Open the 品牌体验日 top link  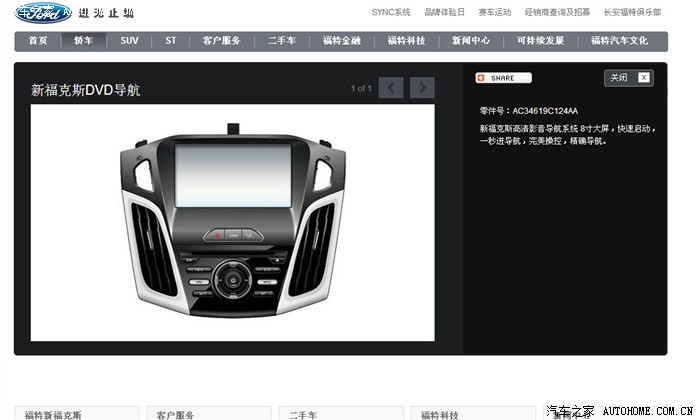[444, 12]
